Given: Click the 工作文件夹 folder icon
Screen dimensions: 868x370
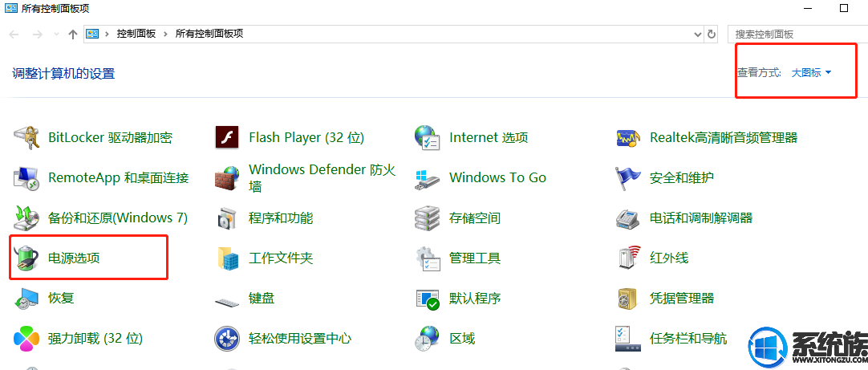Looking at the screenshot, I should (x=228, y=258).
